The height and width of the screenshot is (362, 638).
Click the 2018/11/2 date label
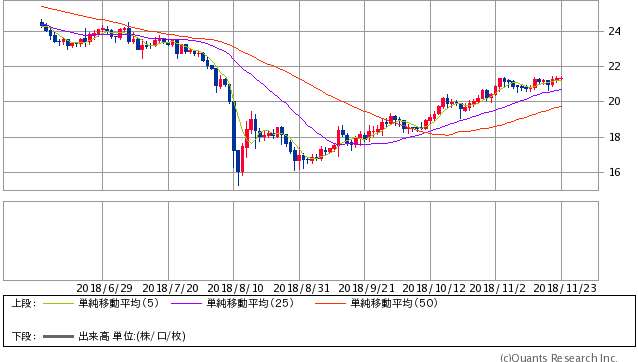click(498, 288)
